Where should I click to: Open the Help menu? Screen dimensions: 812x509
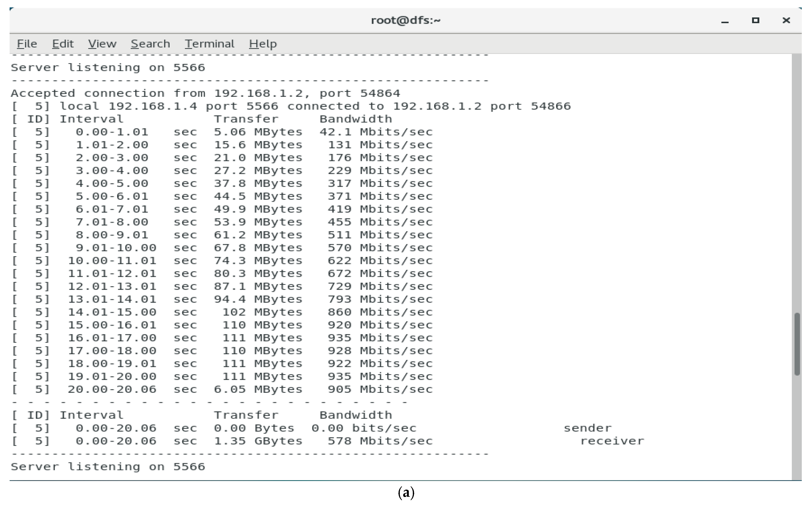coord(263,44)
